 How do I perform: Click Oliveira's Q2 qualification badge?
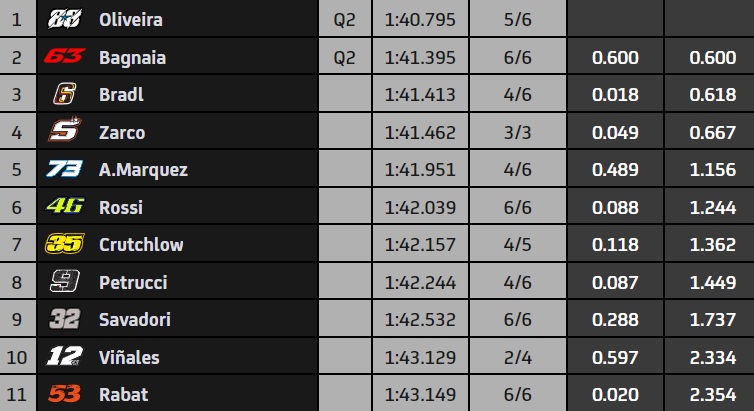345,20
